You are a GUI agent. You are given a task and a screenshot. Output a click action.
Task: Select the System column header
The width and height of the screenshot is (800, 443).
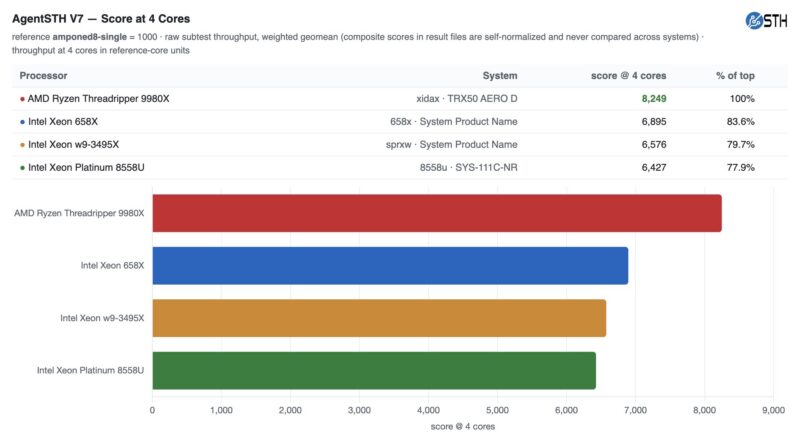coord(499,76)
